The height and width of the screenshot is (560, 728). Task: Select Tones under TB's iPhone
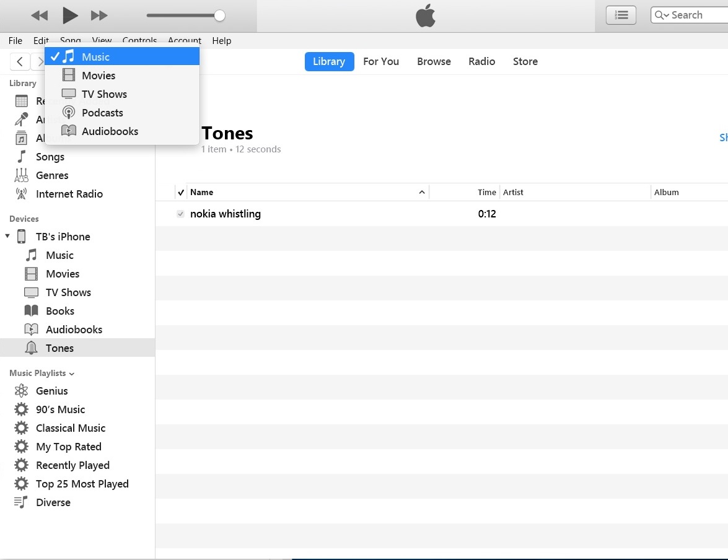tap(77, 348)
